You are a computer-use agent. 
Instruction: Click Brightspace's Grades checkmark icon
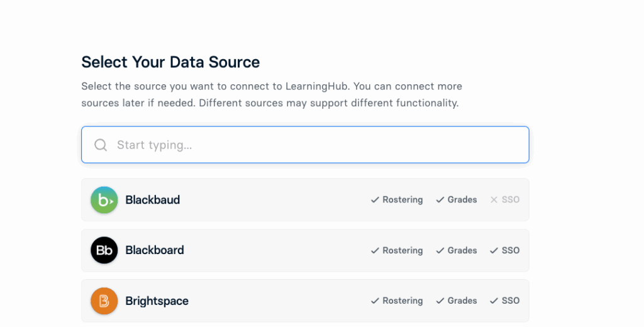440,301
